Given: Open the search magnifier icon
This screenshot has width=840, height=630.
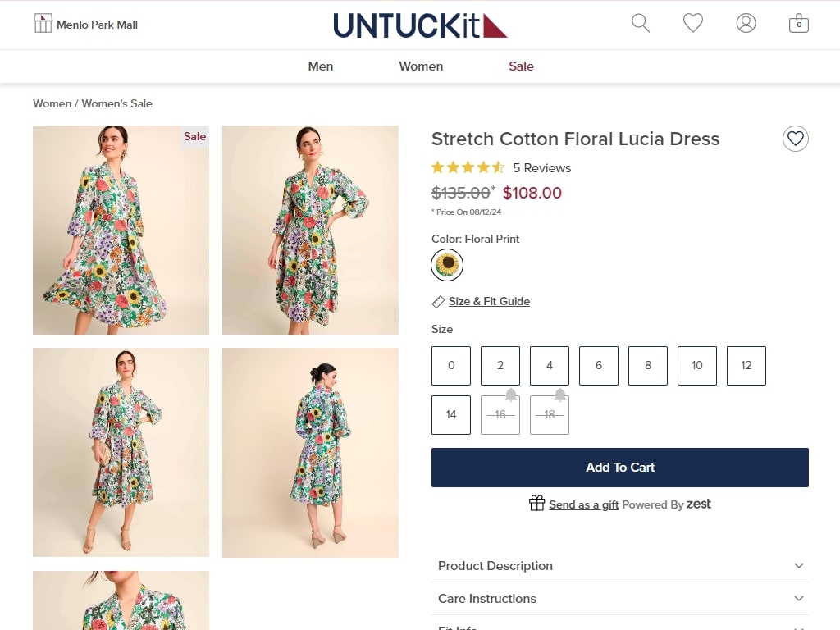Looking at the screenshot, I should (x=640, y=23).
